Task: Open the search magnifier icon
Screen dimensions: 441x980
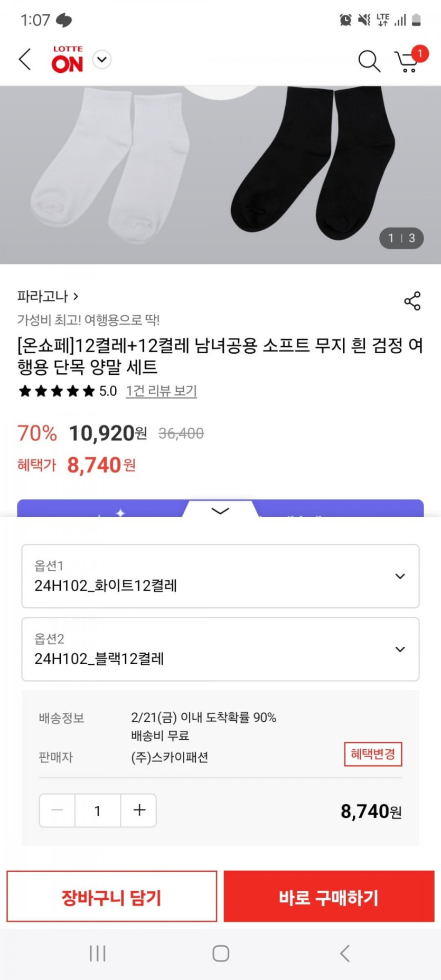Action: coord(369,61)
